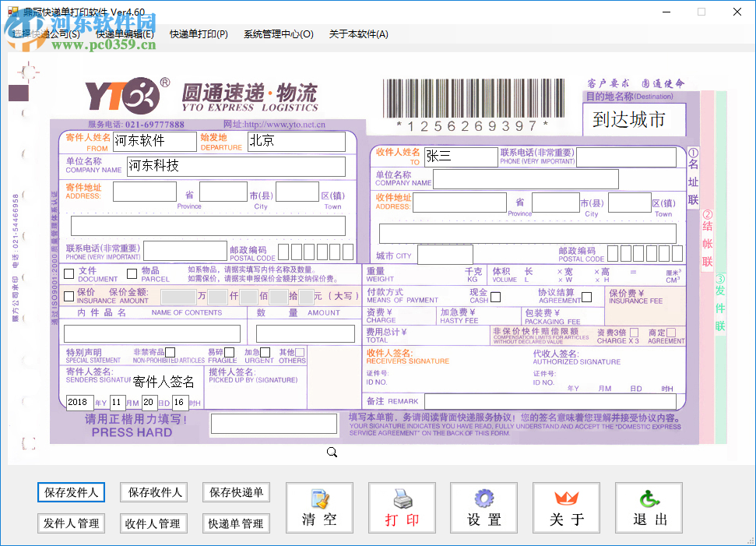
Task: Click the magnifying glass below the waybill form
Action: click(x=332, y=452)
